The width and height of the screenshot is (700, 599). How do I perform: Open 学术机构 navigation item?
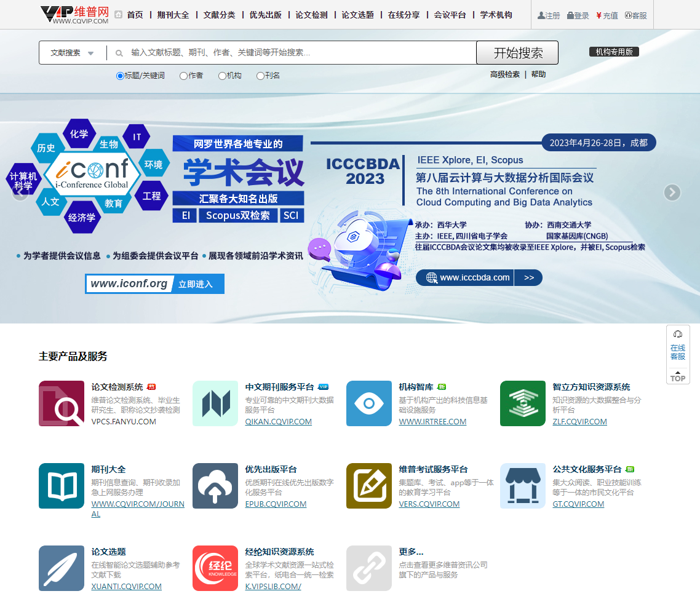496,15
